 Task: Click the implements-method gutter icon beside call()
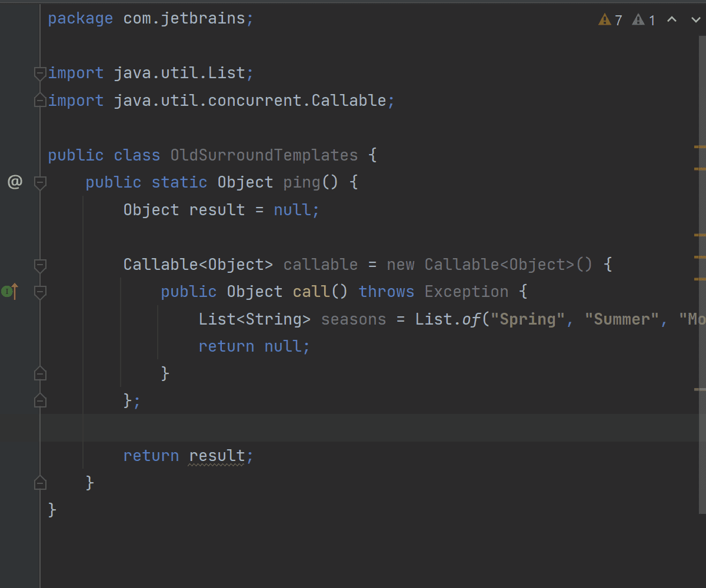(x=10, y=291)
